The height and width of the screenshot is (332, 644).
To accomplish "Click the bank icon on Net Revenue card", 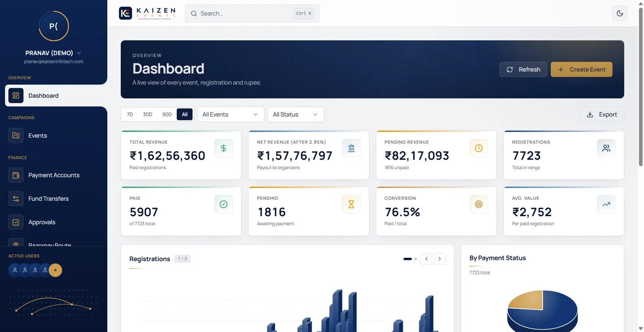I will 351,148.
